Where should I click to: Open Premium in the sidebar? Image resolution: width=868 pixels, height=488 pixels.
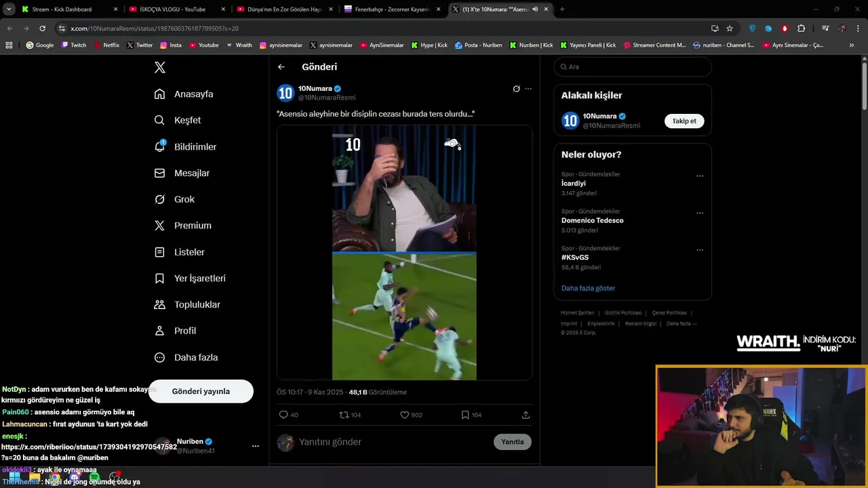pos(182,226)
